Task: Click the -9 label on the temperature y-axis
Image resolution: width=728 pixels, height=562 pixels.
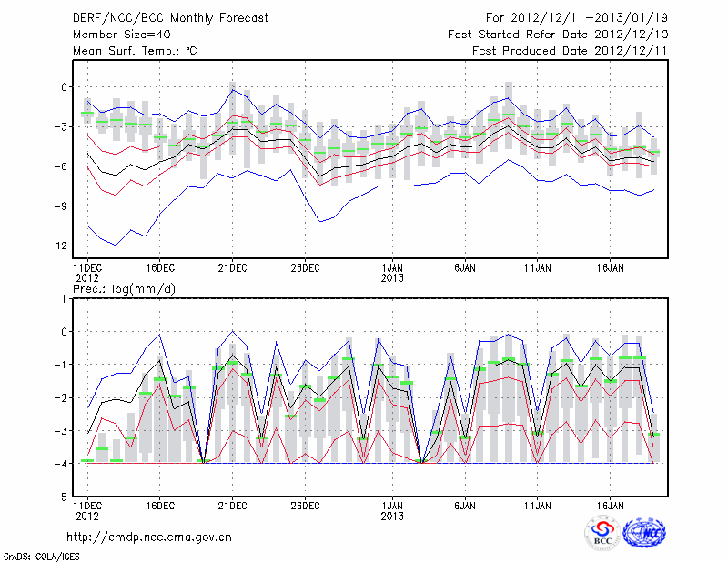Action: [63, 206]
